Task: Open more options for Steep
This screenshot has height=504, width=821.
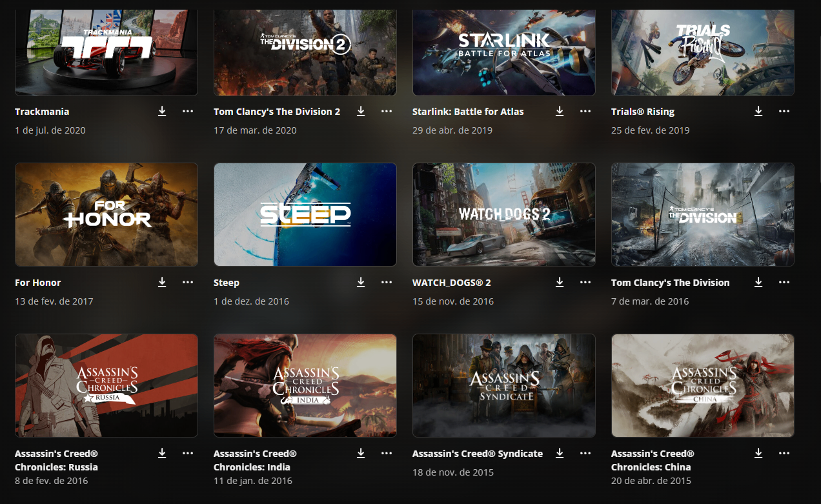Action: tap(387, 283)
